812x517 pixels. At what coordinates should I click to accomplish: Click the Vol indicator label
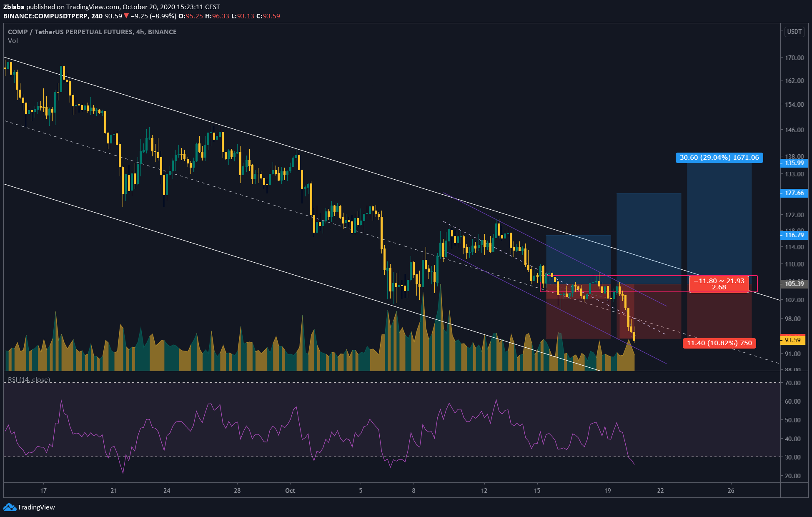[x=13, y=41]
